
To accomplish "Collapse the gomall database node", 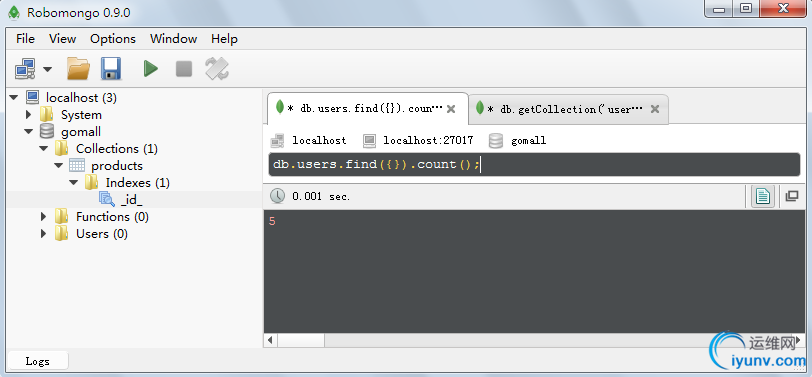I will tap(28, 132).
